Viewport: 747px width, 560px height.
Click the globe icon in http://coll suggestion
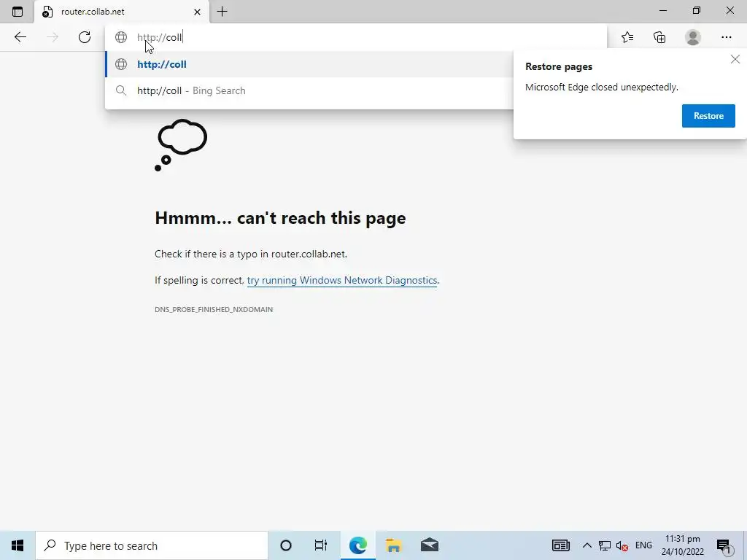click(x=121, y=64)
